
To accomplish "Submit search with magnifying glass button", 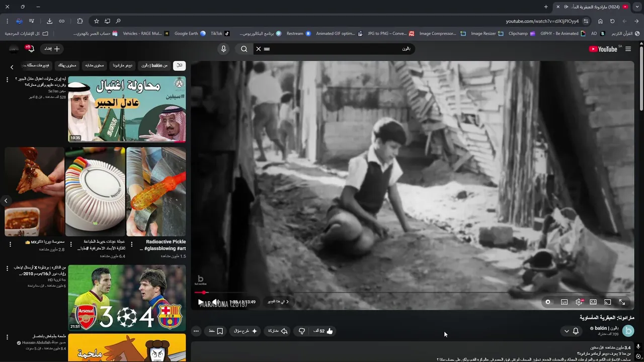I will (244, 49).
